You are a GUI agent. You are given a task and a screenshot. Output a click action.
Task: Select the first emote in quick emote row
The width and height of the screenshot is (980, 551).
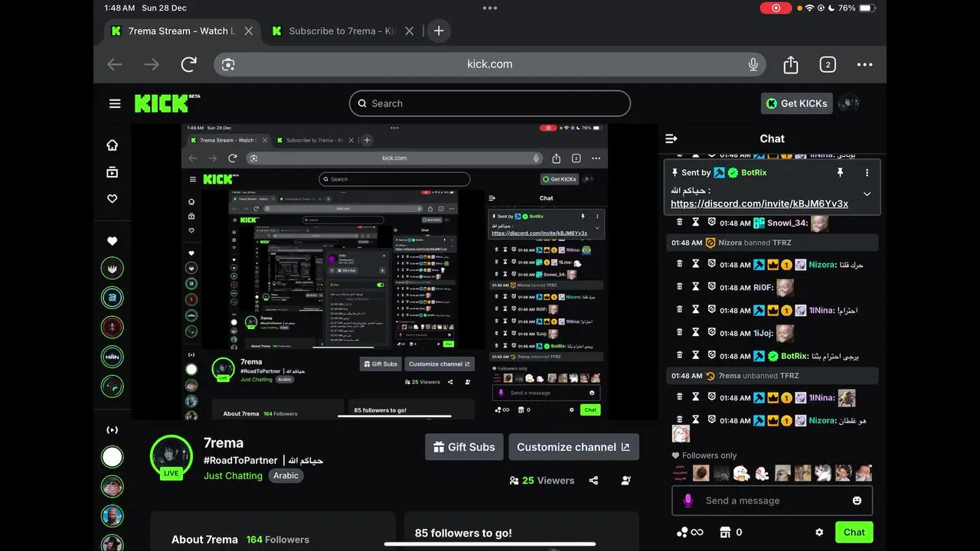tap(680, 473)
